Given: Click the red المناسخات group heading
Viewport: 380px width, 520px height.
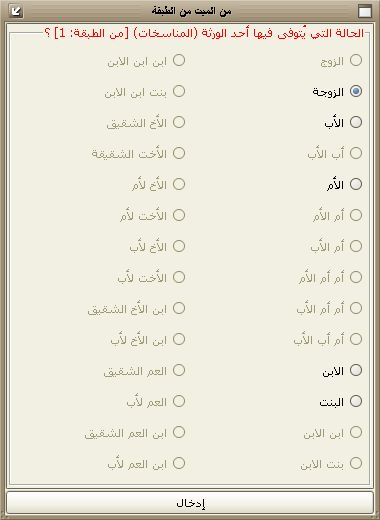Looking at the screenshot, I should 204,33.
